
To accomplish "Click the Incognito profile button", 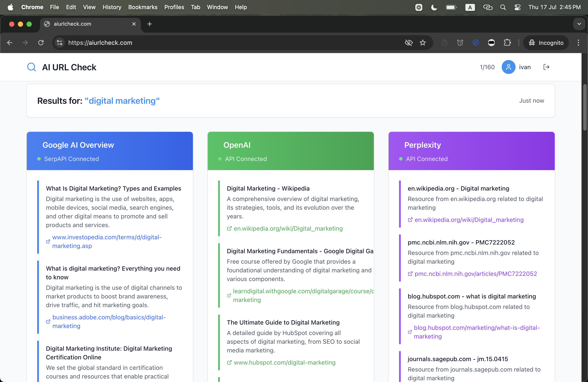I will point(546,43).
